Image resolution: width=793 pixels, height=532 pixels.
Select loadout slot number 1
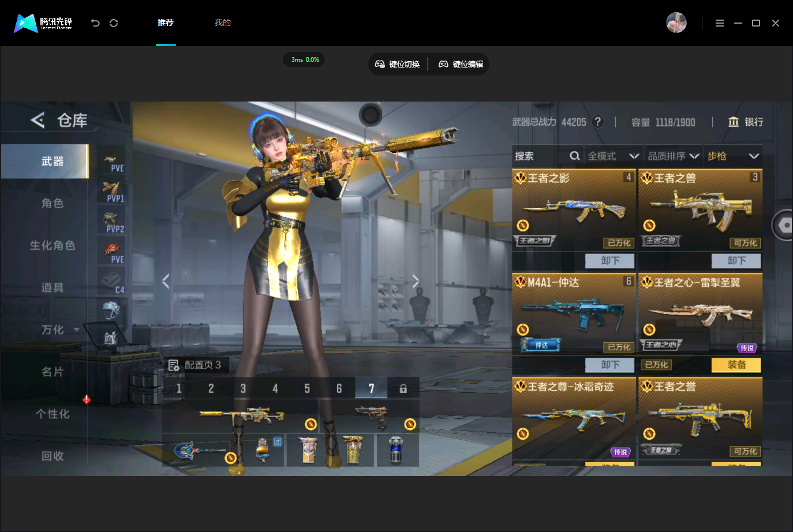pos(179,389)
